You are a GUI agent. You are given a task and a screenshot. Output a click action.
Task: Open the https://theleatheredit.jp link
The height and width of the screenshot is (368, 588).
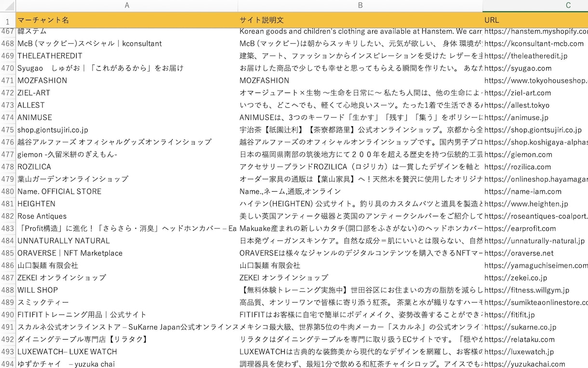[526, 56]
